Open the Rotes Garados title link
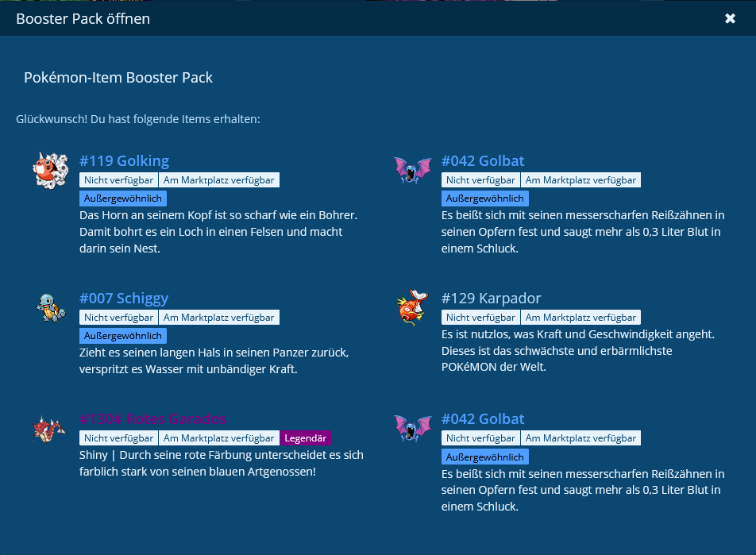 pos(152,419)
